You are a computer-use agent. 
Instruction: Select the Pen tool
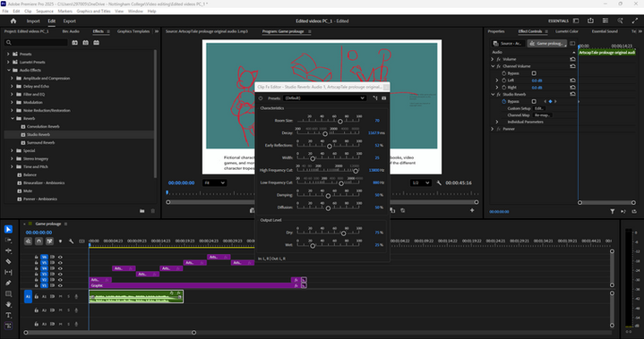click(8, 283)
